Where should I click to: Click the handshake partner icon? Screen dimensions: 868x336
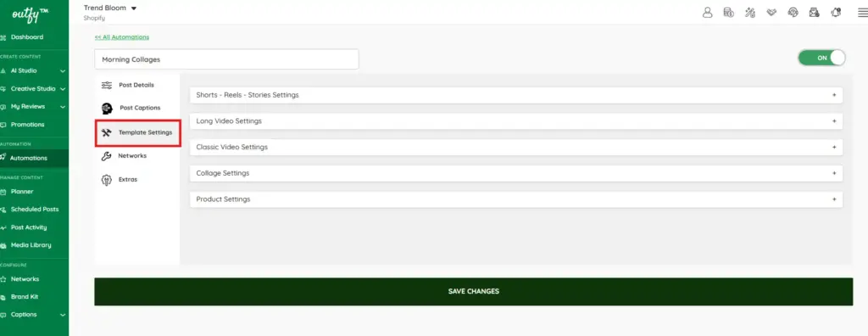[x=771, y=12]
